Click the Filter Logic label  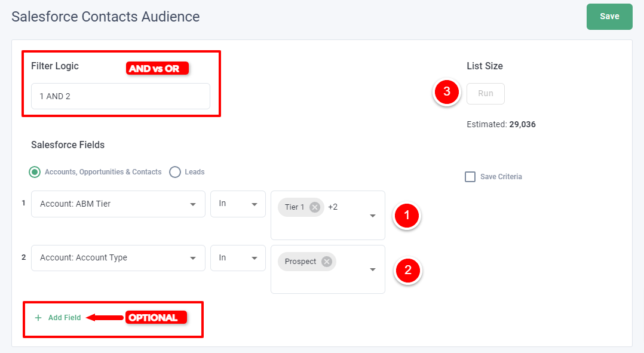[55, 66]
